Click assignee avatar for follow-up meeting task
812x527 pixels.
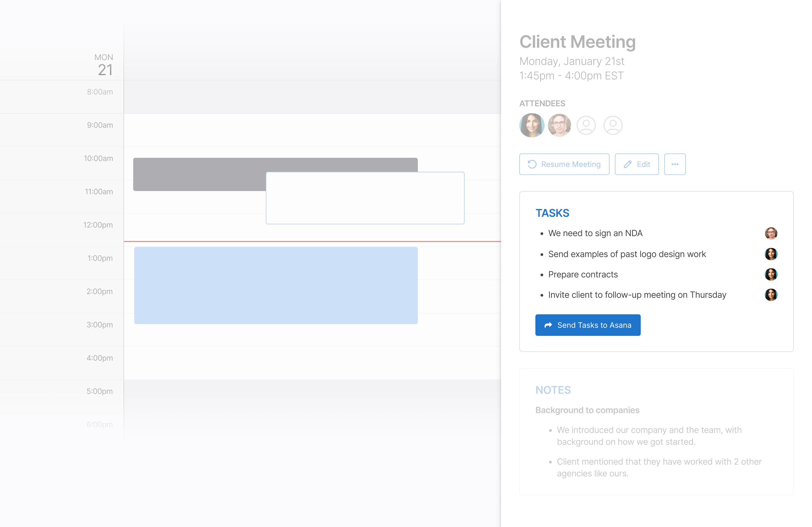pos(771,295)
